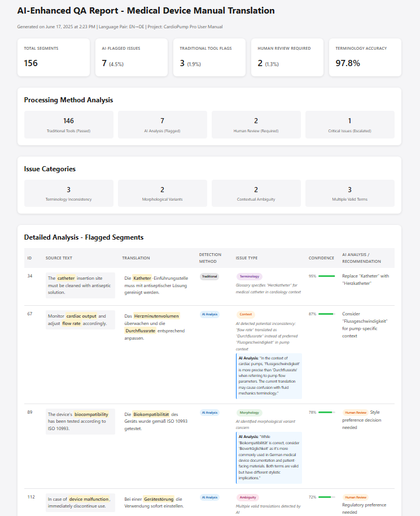The height and width of the screenshot is (516, 420).
Task: Click the Detection Method column header
Action: [210, 258]
